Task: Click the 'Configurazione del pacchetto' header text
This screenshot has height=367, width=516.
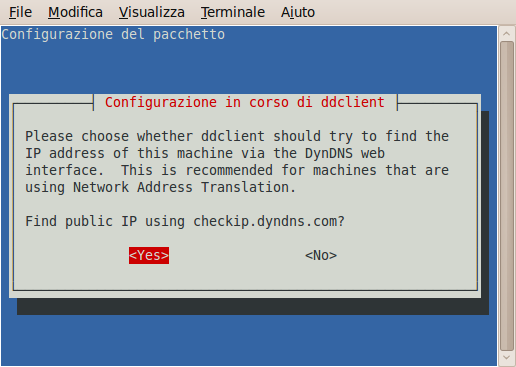Action: point(113,34)
